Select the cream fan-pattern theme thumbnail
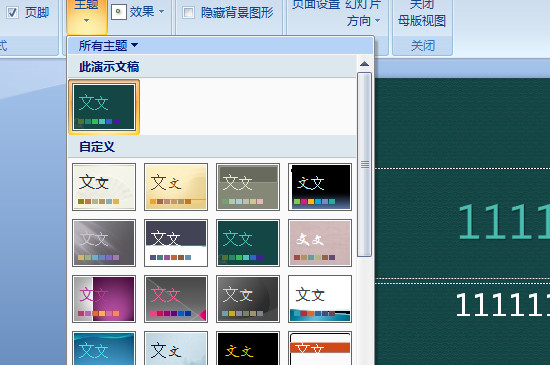Image resolution: width=550 pixels, height=365 pixels. coord(104,187)
